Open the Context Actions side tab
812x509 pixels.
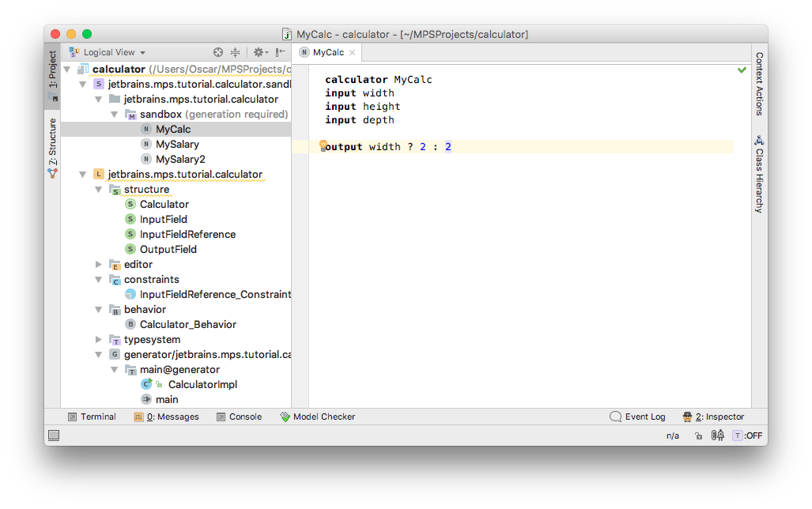coord(759,84)
